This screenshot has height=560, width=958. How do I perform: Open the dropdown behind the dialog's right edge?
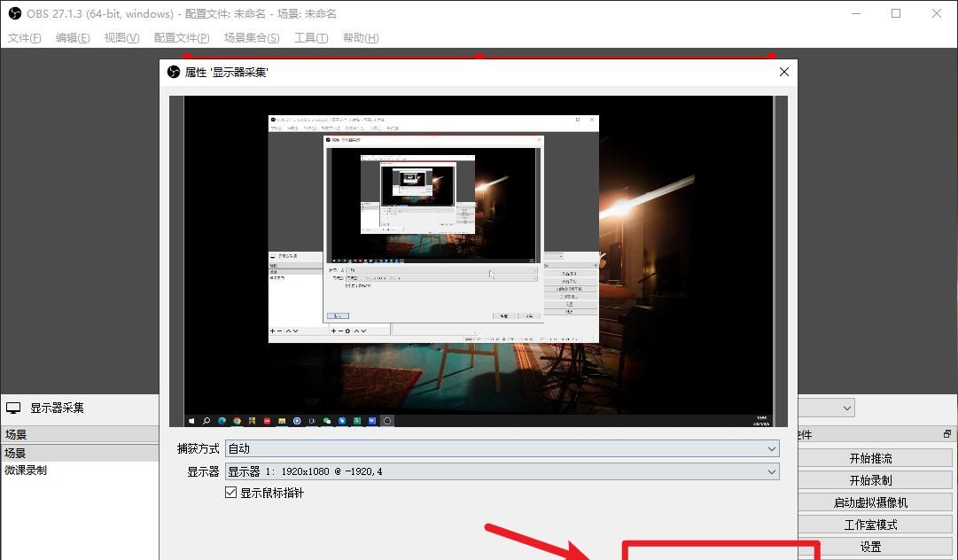pos(847,408)
